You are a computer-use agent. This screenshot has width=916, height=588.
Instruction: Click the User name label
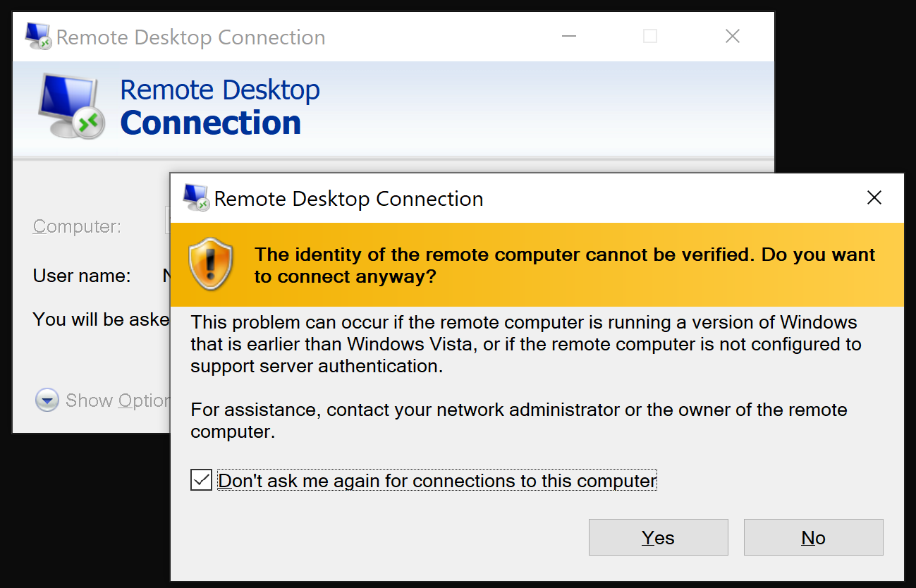point(82,276)
